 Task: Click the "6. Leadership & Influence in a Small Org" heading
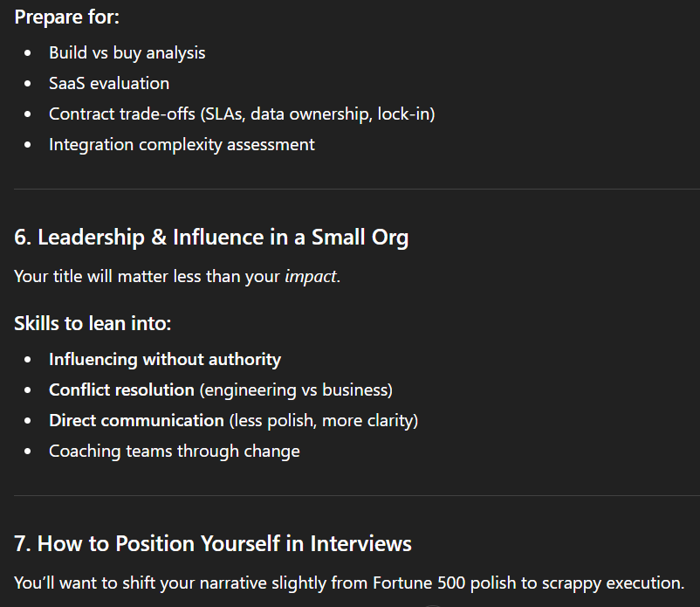[211, 237]
